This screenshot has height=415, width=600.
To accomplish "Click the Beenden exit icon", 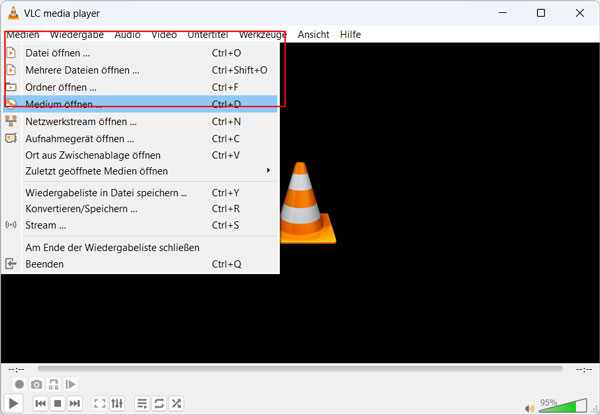I will tap(11, 264).
